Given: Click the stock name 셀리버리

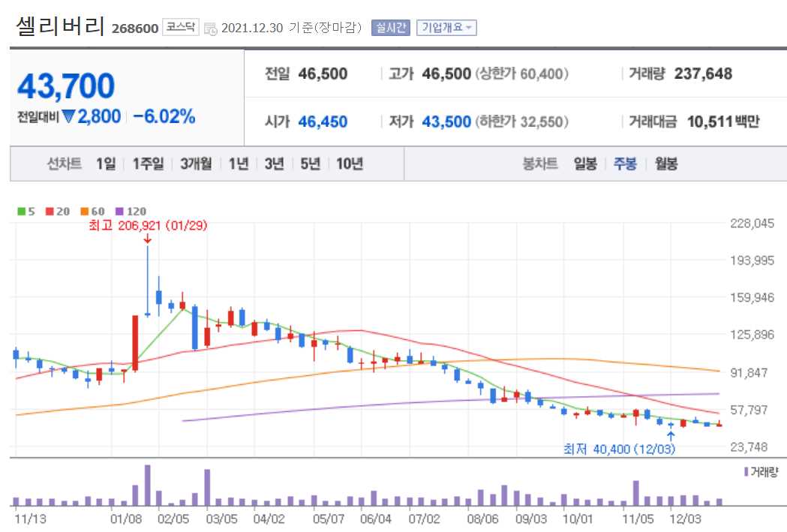Looking at the screenshot, I should coord(60,26).
